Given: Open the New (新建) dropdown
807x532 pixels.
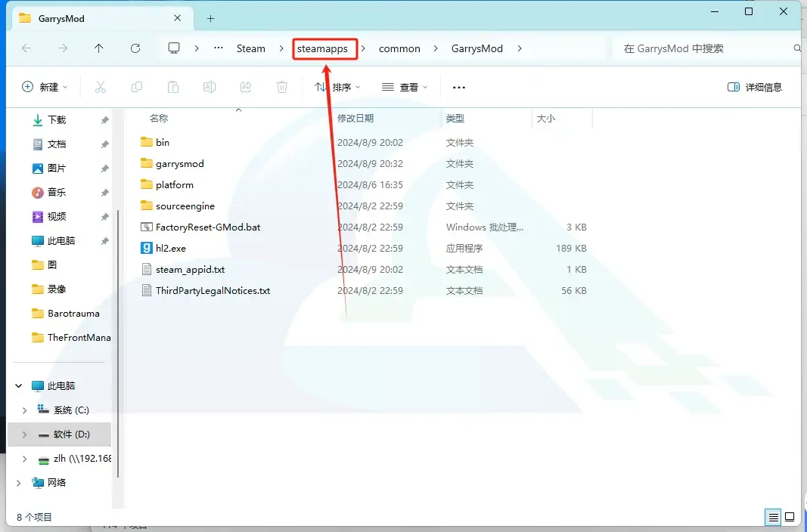Looking at the screenshot, I should (x=45, y=88).
